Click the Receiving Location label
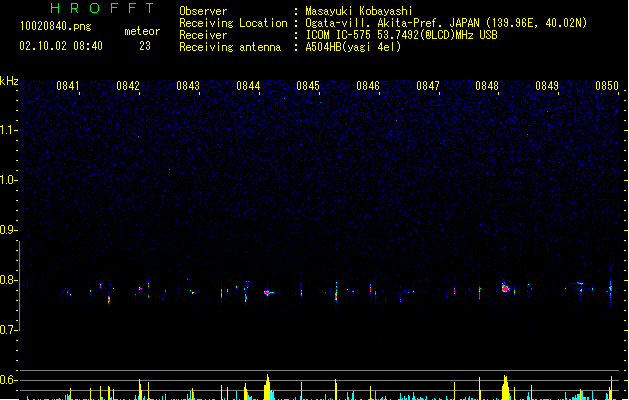The width and height of the screenshot is (629, 400). tap(233, 23)
